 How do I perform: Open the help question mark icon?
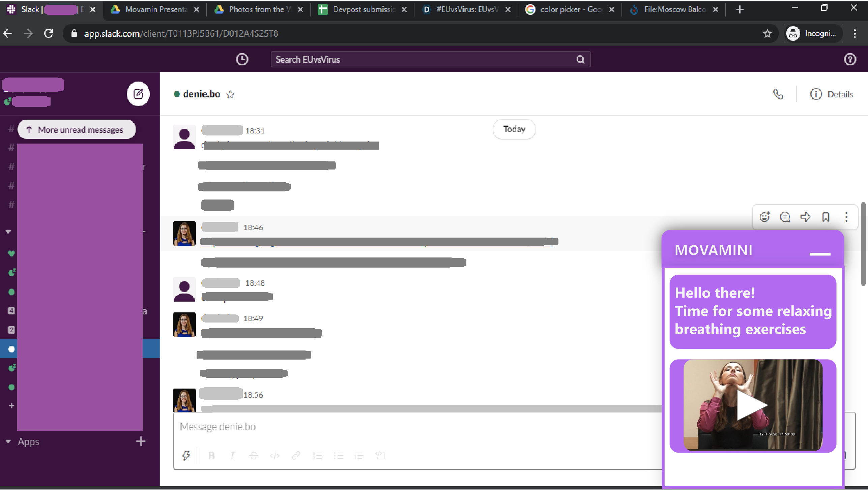850,59
